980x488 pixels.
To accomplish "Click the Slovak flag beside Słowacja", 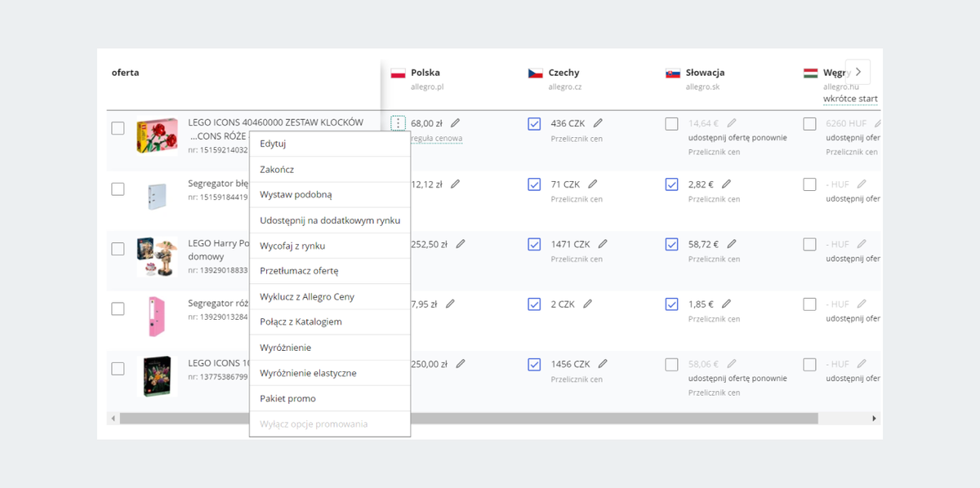I will 673,73.
